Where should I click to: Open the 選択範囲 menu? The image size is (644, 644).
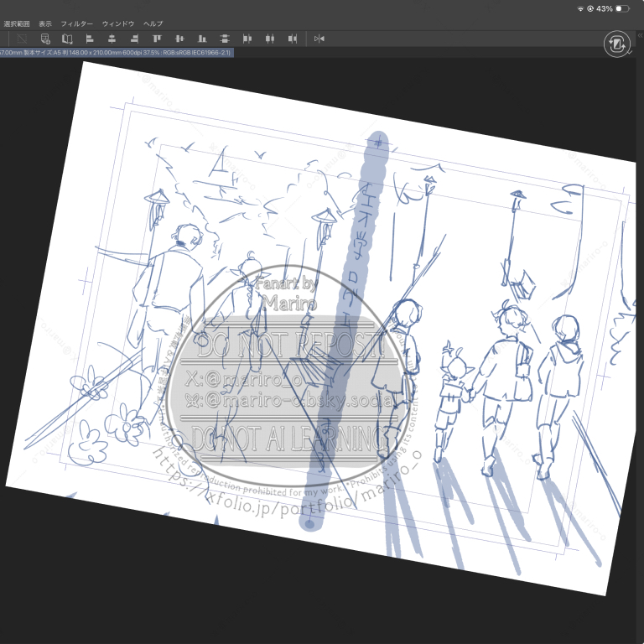(17, 23)
